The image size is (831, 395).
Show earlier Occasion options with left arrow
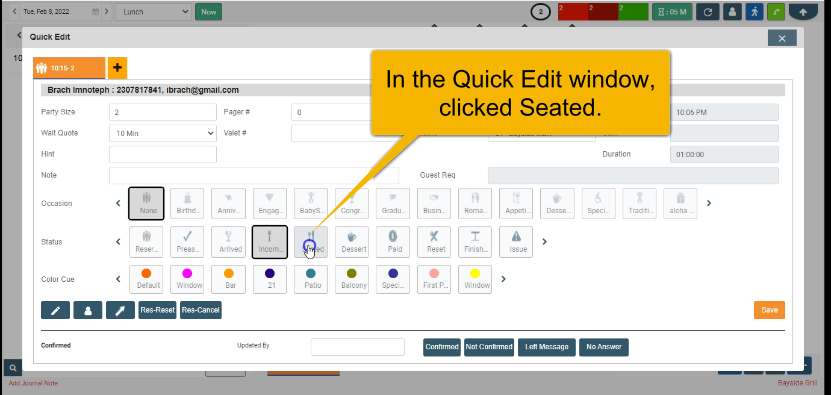coord(118,203)
